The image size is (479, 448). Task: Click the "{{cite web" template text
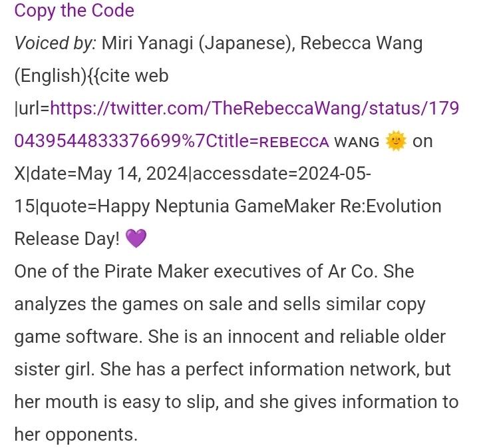pyautogui.click(x=128, y=75)
